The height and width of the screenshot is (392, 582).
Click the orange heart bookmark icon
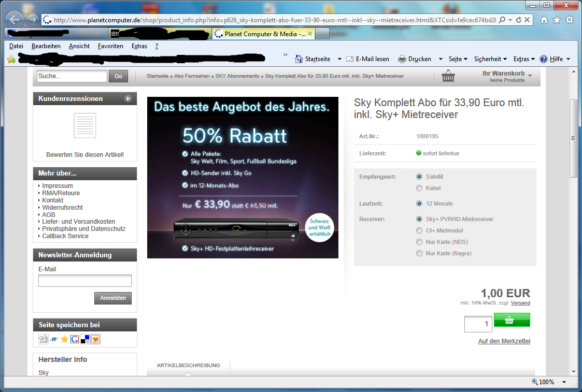[x=95, y=339]
